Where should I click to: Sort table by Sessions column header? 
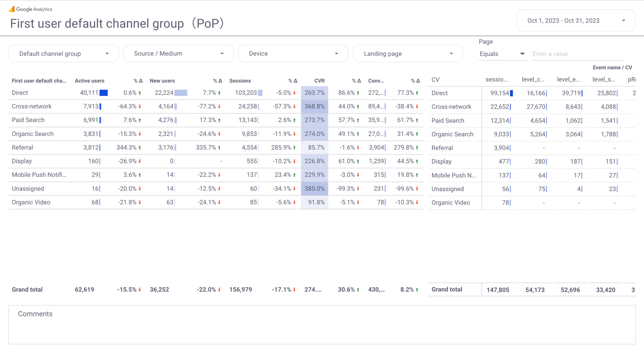[x=240, y=81]
